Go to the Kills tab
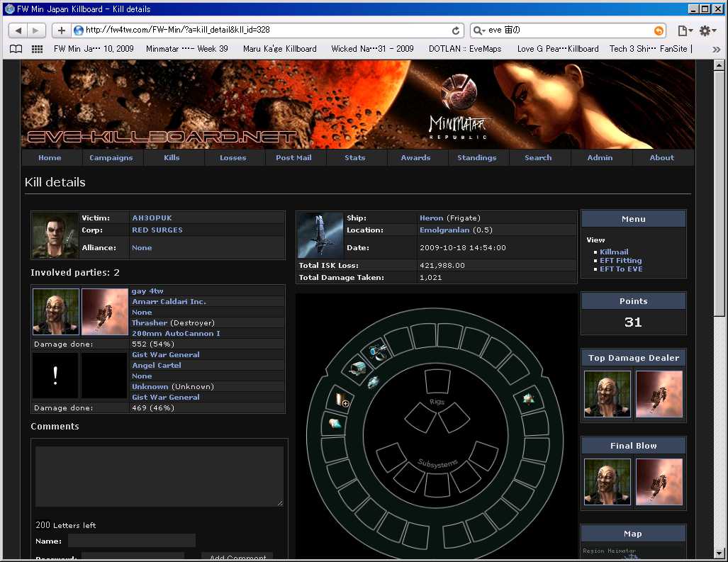The height and width of the screenshot is (562, 728). tap(172, 158)
